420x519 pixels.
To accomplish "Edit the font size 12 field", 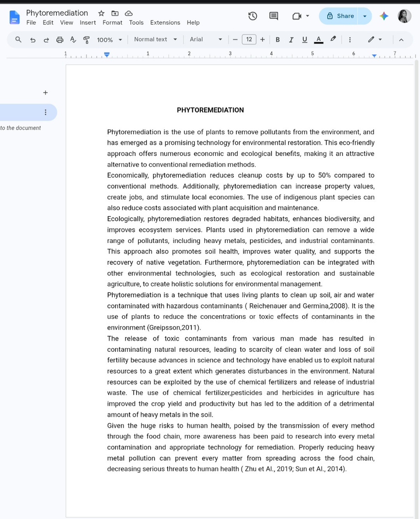I will point(249,39).
